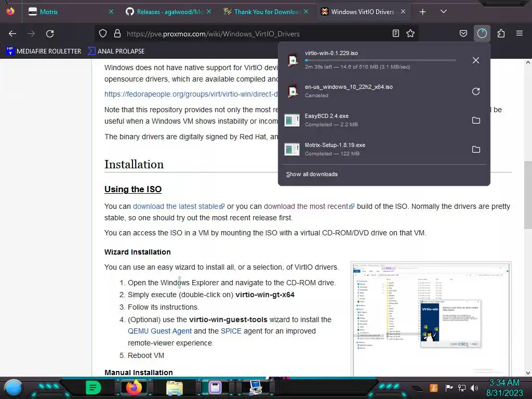Cancel the virtio-win-0.1.229.iso download
532x399 pixels.
click(x=476, y=60)
